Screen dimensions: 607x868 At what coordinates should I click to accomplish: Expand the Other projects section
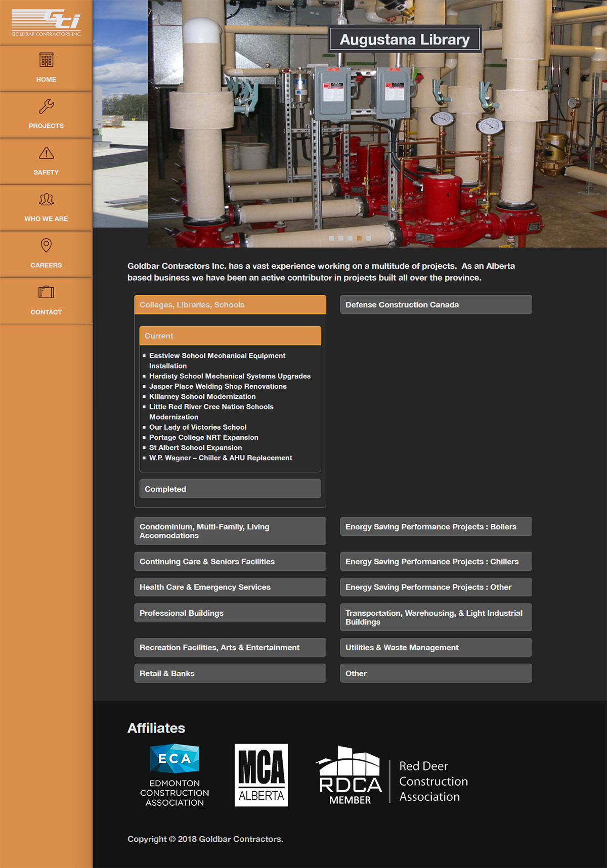[436, 673]
